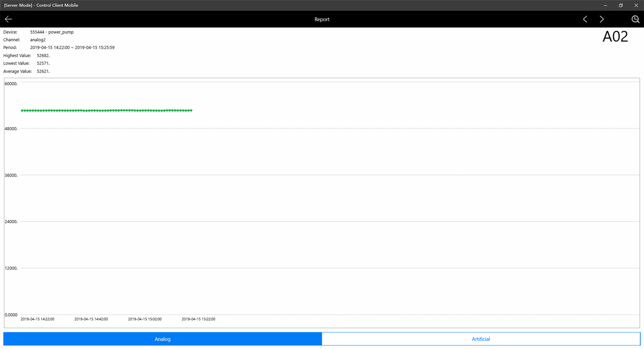Image resolution: width=644 pixels, height=349 pixels.
Task: Click the first green dot in the data series
Action: (x=22, y=110)
